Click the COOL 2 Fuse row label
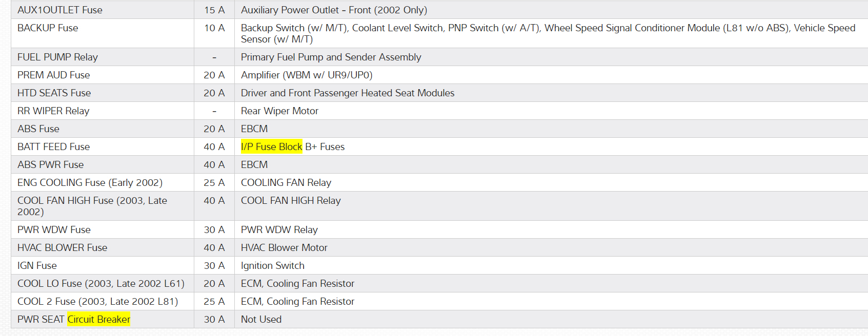Image resolution: width=868 pixels, height=336 pixels. (x=97, y=302)
